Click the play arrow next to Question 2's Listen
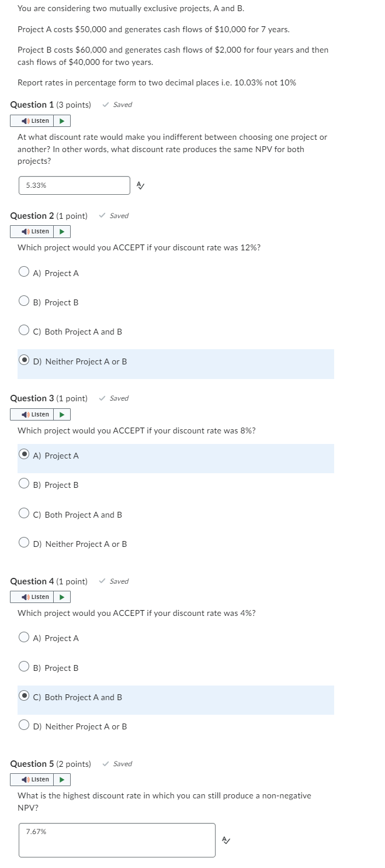 click(62, 231)
